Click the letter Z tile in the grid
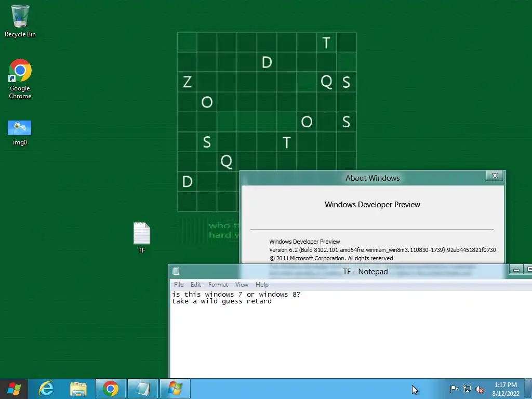Viewport: 532px width, 399px height. point(187,82)
